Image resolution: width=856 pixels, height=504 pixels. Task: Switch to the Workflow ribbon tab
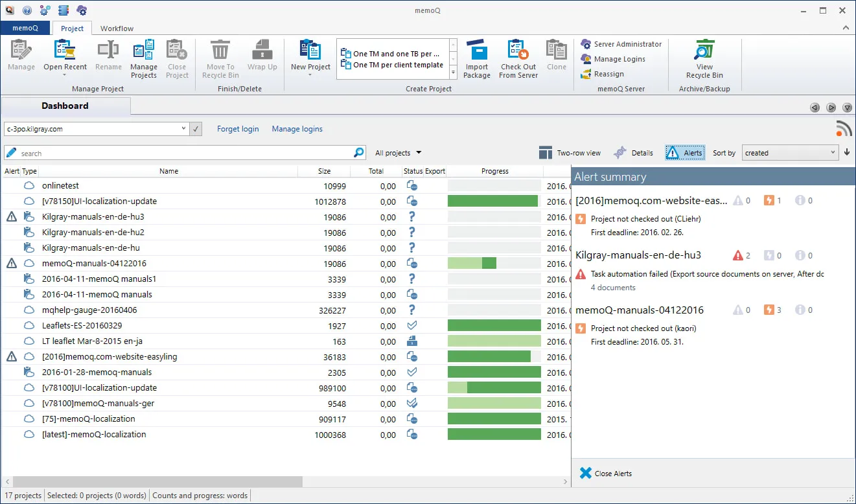(x=117, y=29)
